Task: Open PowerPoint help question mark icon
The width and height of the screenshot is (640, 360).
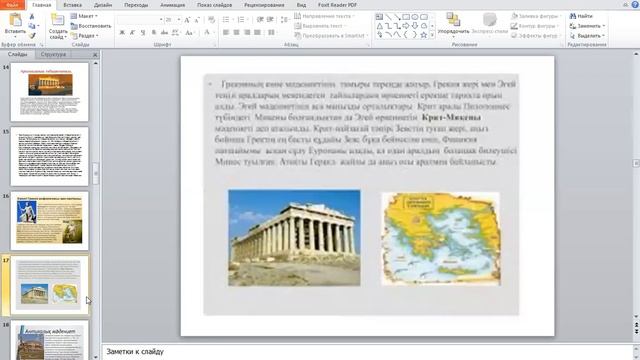Action: tap(635, 4)
